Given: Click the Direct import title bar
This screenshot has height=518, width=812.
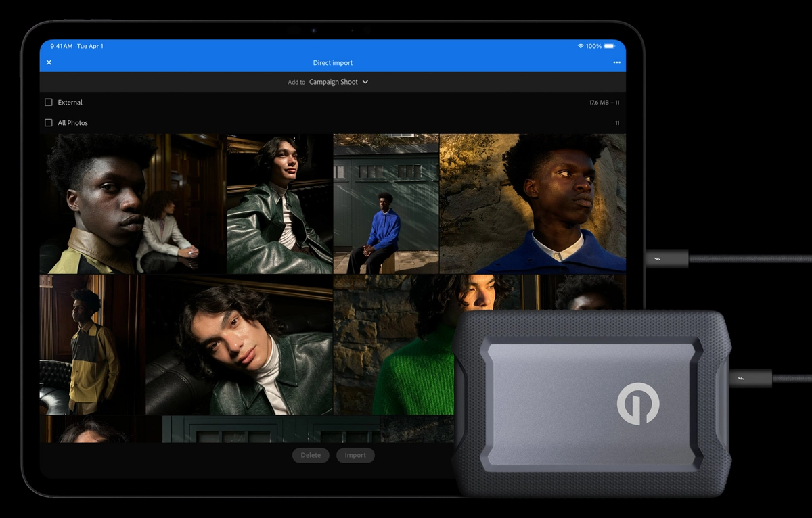Looking at the screenshot, I should (x=333, y=62).
